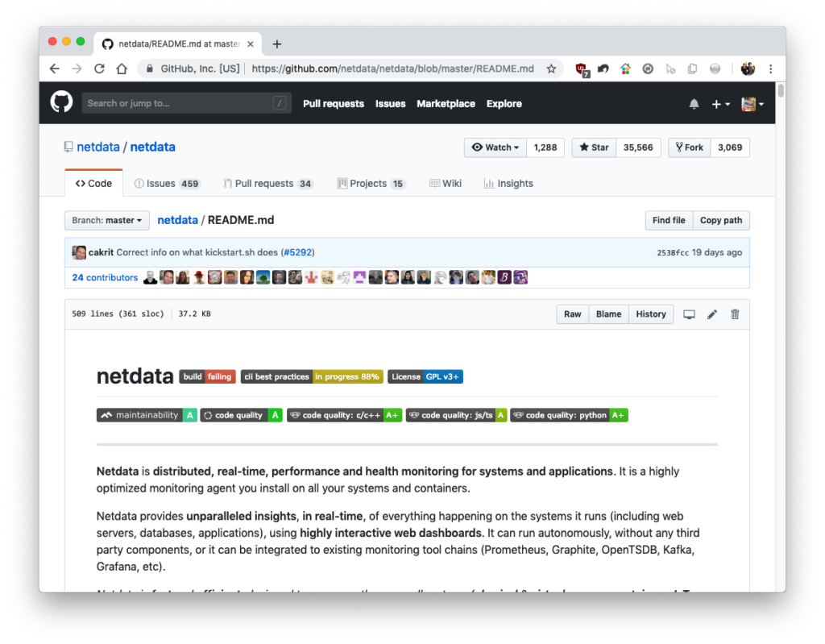The width and height of the screenshot is (825, 644).
Task: Reload the page
Action: coord(99,69)
